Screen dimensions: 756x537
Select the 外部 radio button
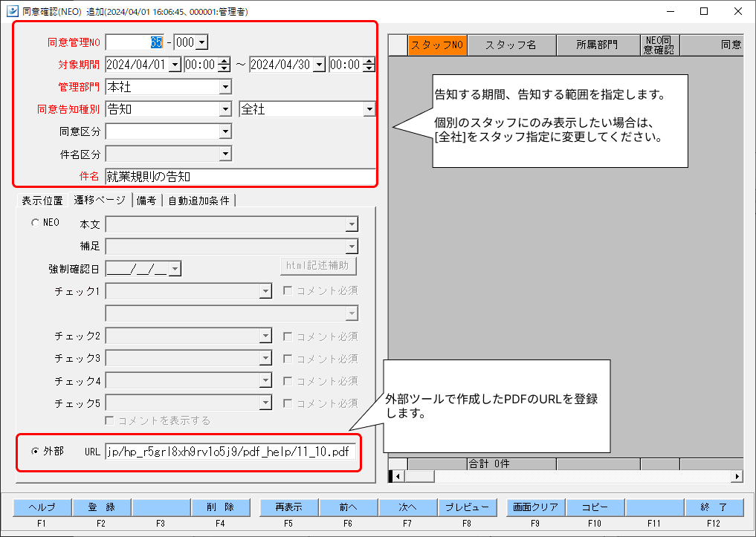click(35, 452)
